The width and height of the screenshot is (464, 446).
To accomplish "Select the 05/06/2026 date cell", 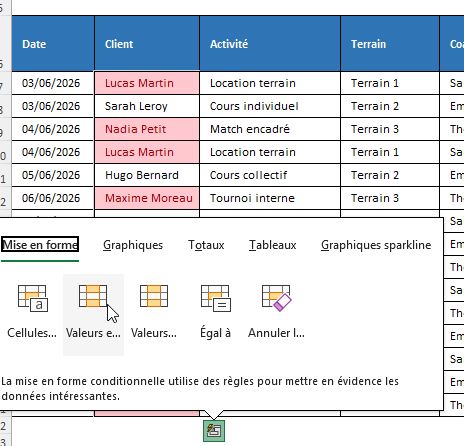I will [x=53, y=175].
